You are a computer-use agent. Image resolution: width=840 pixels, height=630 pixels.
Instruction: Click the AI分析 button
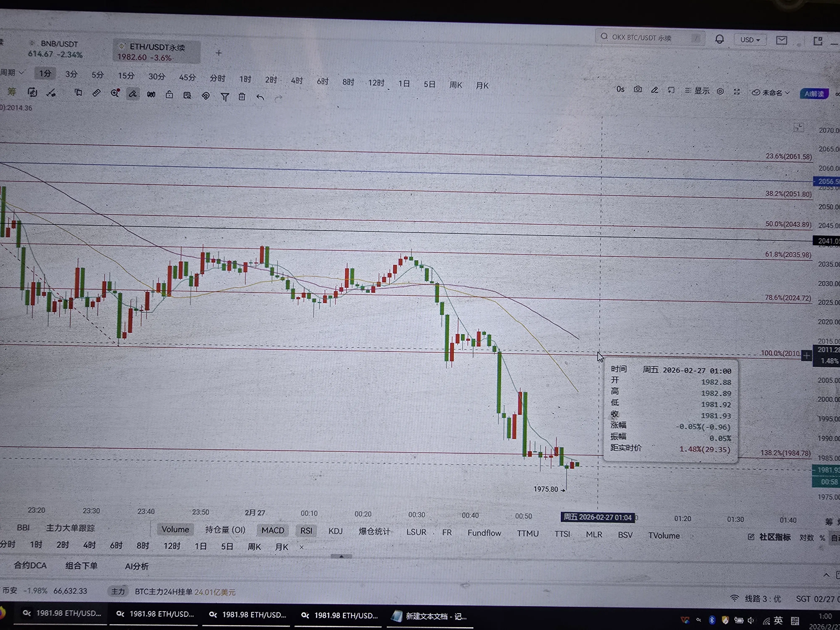pyautogui.click(x=137, y=566)
